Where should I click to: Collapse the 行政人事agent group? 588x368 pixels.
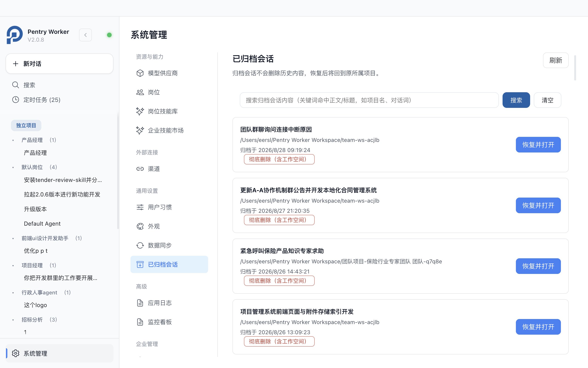tap(13, 293)
